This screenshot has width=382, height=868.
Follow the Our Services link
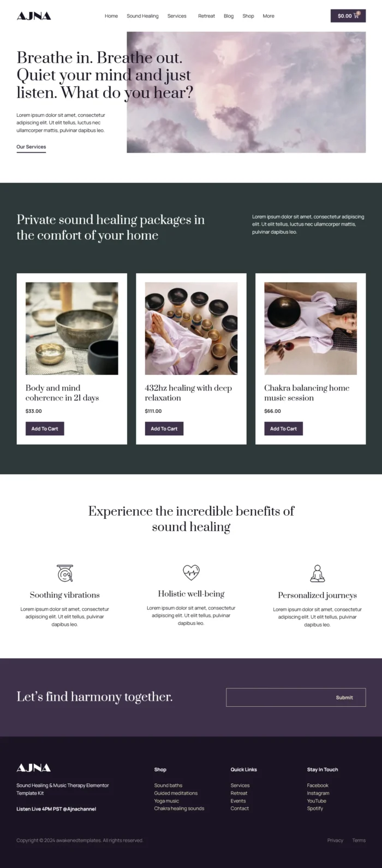click(x=31, y=147)
